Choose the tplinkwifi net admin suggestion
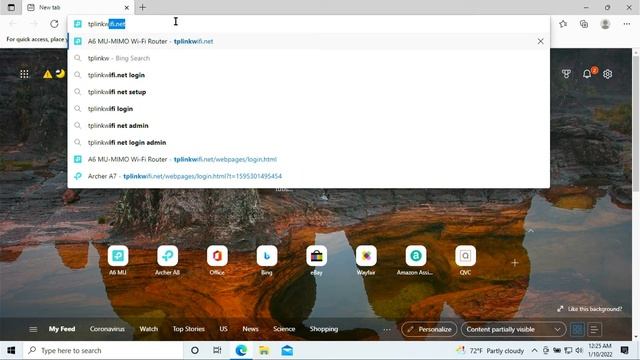Image resolution: width=640 pixels, height=360 pixels. [x=309, y=126]
